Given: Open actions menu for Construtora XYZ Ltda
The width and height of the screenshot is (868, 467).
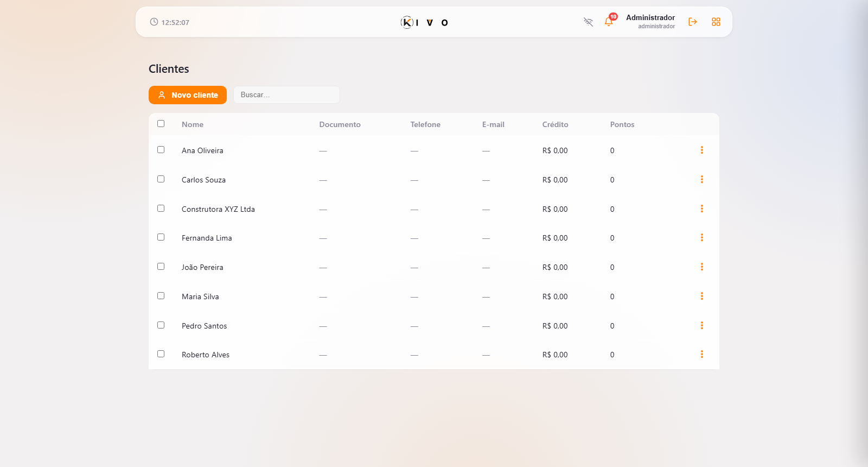Looking at the screenshot, I should 701,209.
